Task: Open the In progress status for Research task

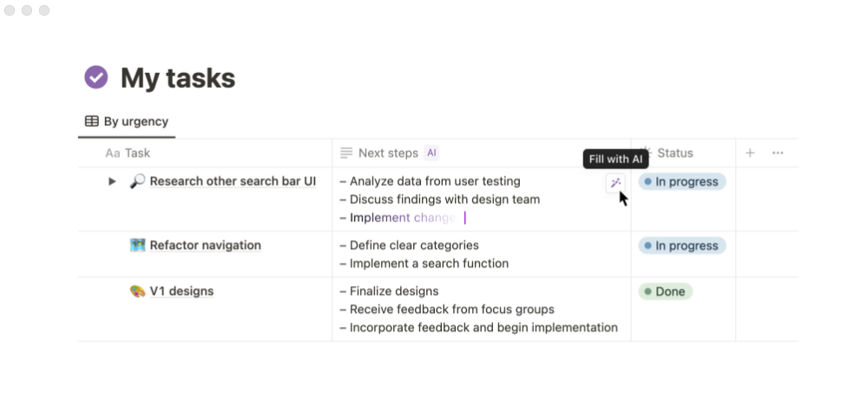Action: point(682,181)
